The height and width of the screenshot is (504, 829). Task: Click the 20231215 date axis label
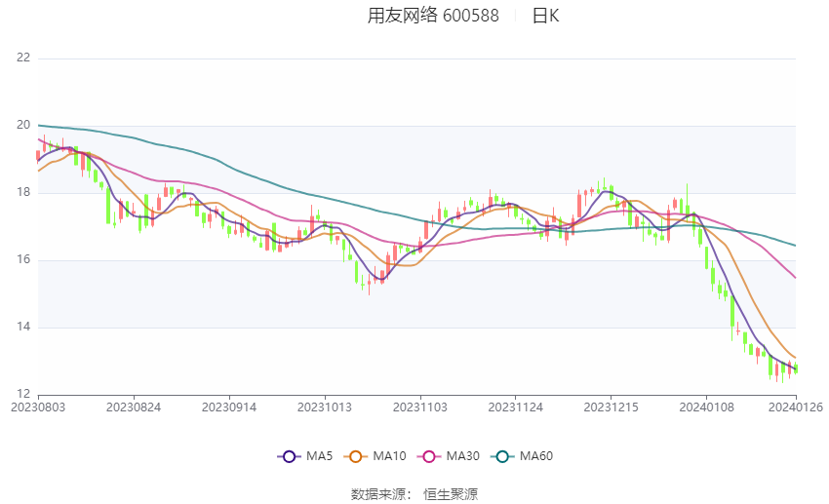click(x=611, y=407)
